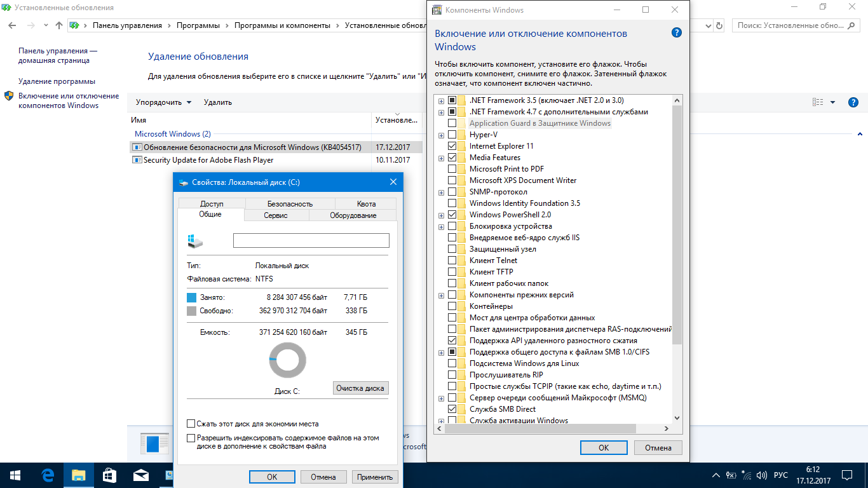The width and height of the screenshot is (868, 488).
Task: Expand Компоненты прежних версий node
Action: [441, 295]
